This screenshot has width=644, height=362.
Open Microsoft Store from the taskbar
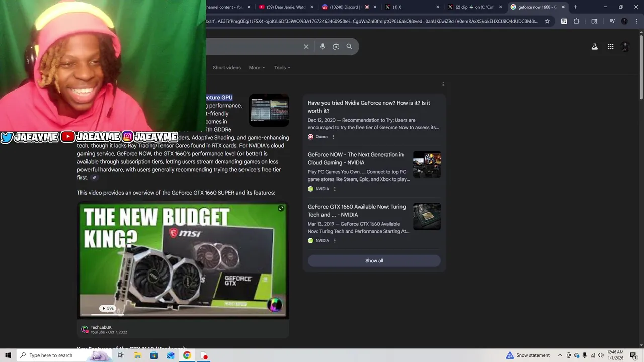click(x=154, y=355)
